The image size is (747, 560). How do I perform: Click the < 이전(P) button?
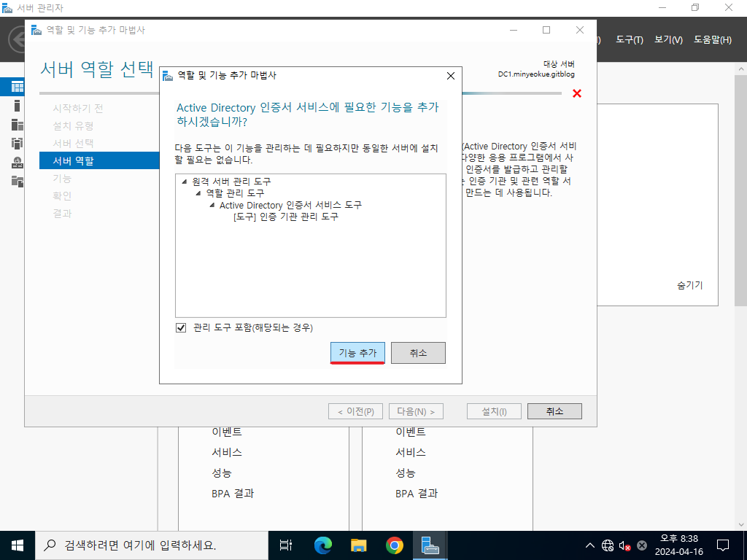point(355,411)
